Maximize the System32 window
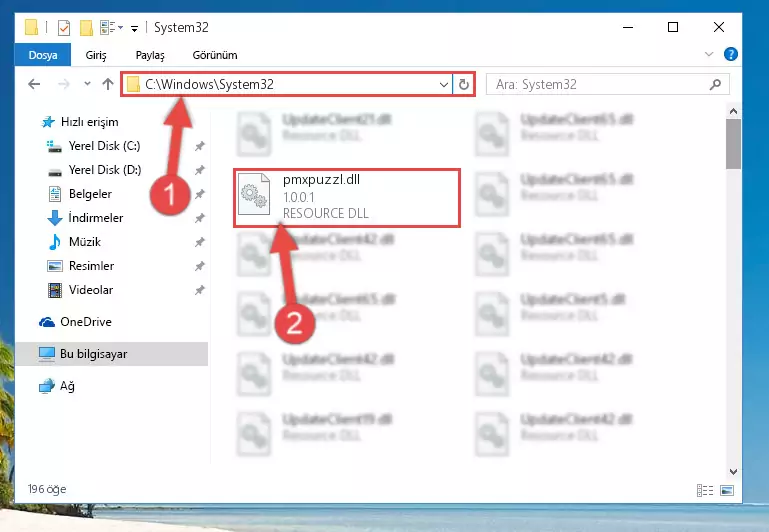Viewport: 769px width, 532px height. tap(673, 27)
